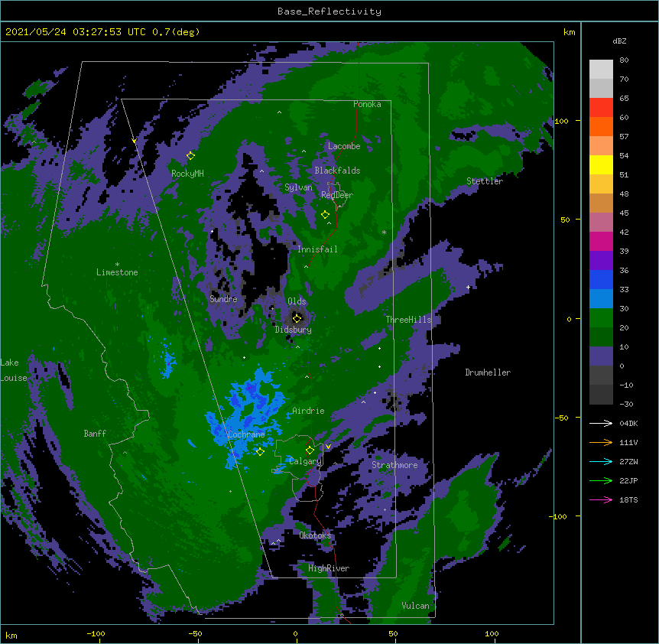Image resolution: width=659 pixels, height=644 pixels.
Task: Click the yellow station marker near RockyMH
Action: 190,155
